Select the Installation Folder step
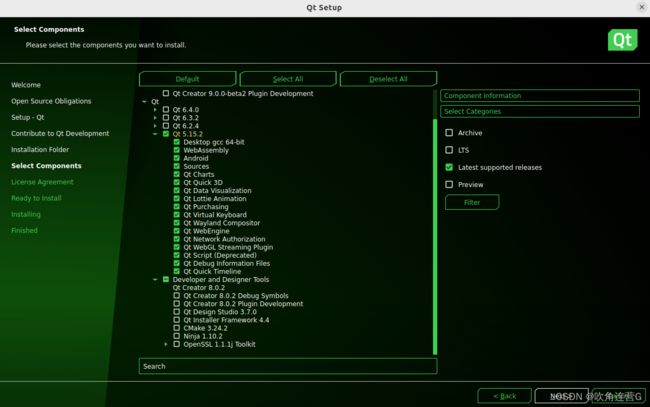The height and width of the screenshot is (407, 650). [x=40, y=150]
